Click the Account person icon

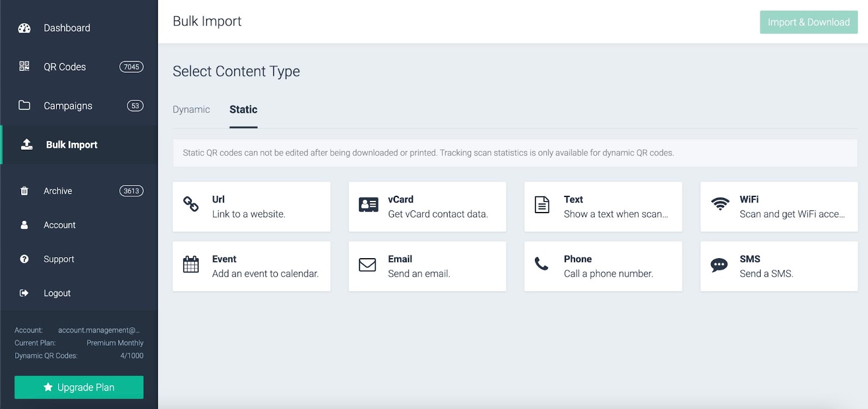pos(24,225)
